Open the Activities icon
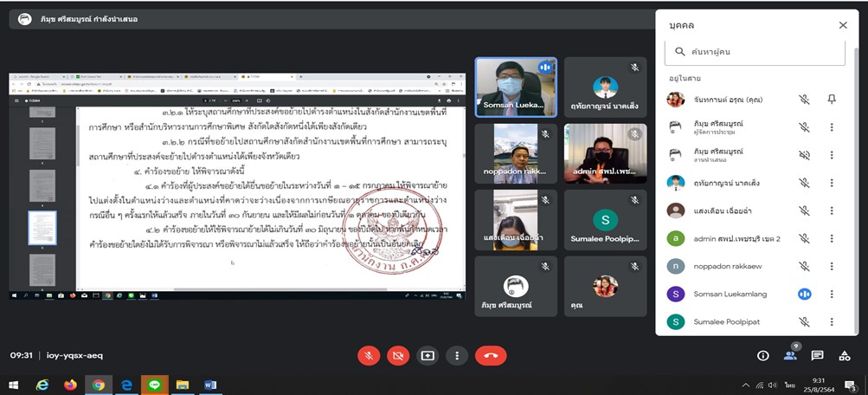 coord(845,355)
